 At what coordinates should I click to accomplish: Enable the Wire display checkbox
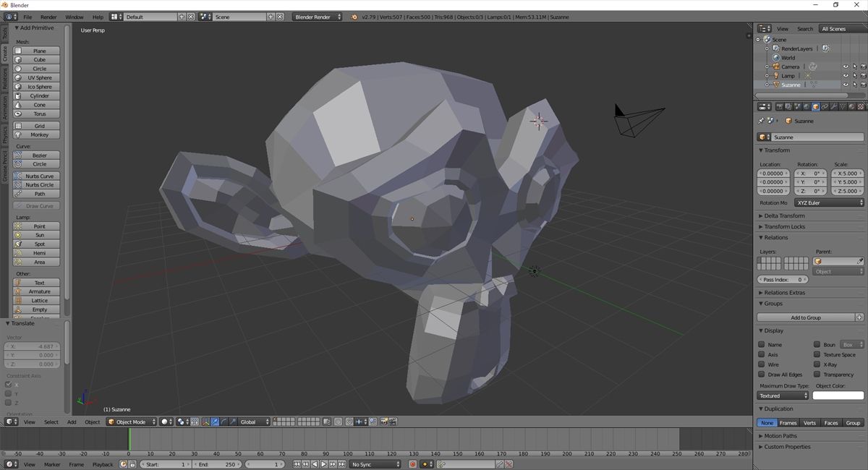762,364
